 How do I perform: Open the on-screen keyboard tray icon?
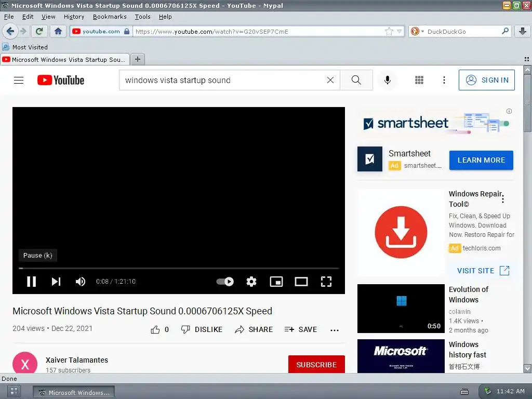pyautogui.click(x=464, y=392)
